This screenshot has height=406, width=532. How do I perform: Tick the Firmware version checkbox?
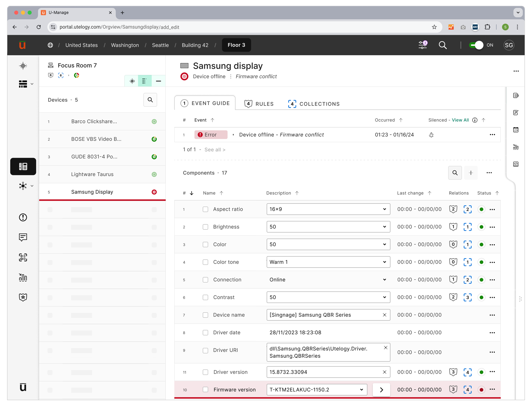tap(205, 390)
